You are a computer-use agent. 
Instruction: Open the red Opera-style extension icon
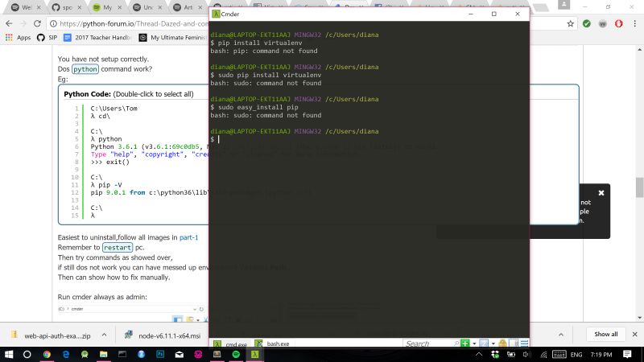click(x=618, y=24)
